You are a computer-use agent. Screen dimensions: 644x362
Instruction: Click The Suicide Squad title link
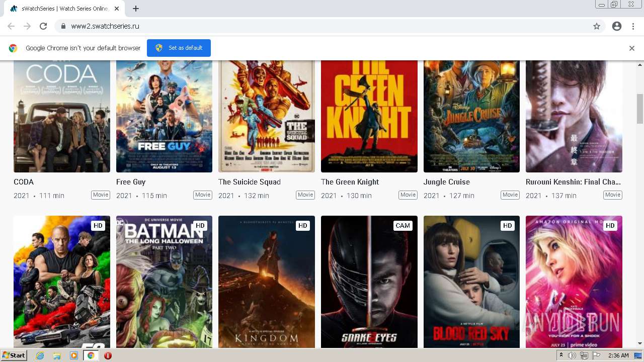coord(250,182)
